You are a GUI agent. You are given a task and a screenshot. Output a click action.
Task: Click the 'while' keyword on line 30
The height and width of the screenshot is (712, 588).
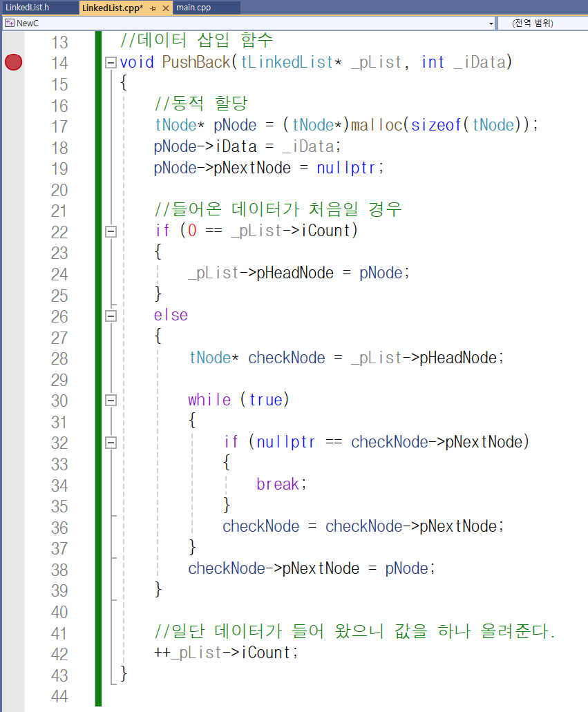[209, 400]
